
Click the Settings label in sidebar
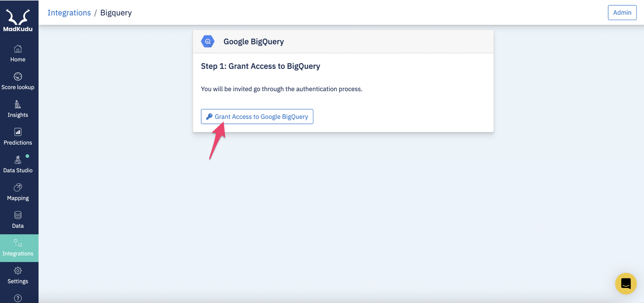click(x=18, y=281)
